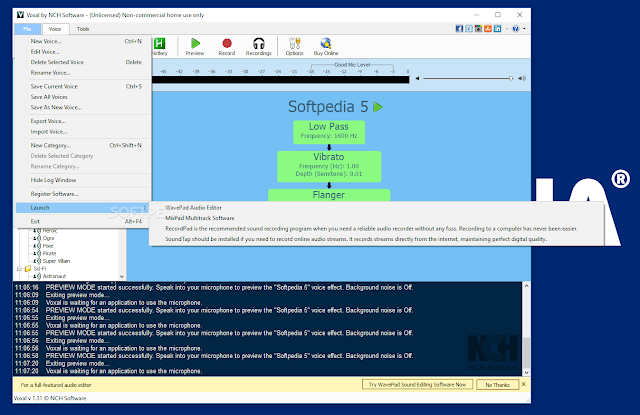The image size is (640, 415).
Task: Click the No Thanks button
Action: click(x=498, y=384)
